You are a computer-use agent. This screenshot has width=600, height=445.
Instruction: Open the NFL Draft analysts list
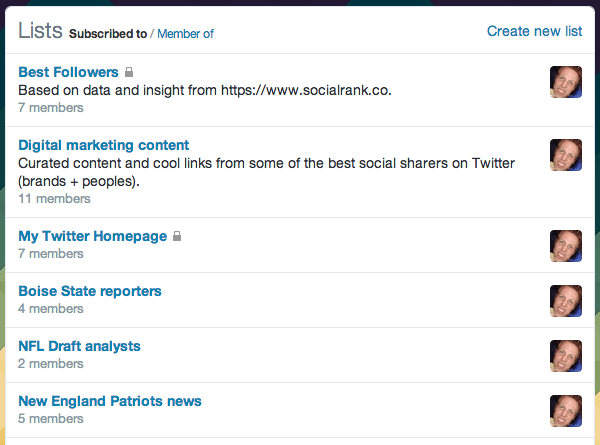tap(79, 346)
